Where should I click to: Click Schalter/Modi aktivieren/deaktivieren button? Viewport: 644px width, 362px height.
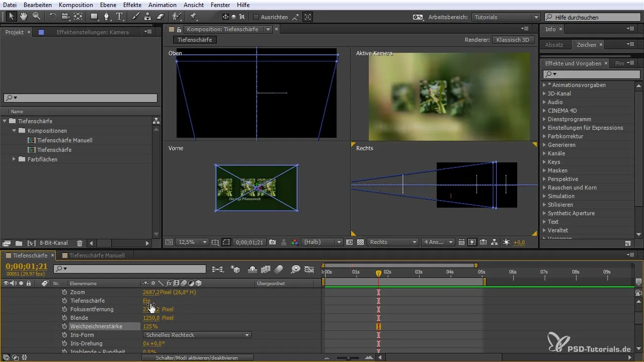point(197,357)
